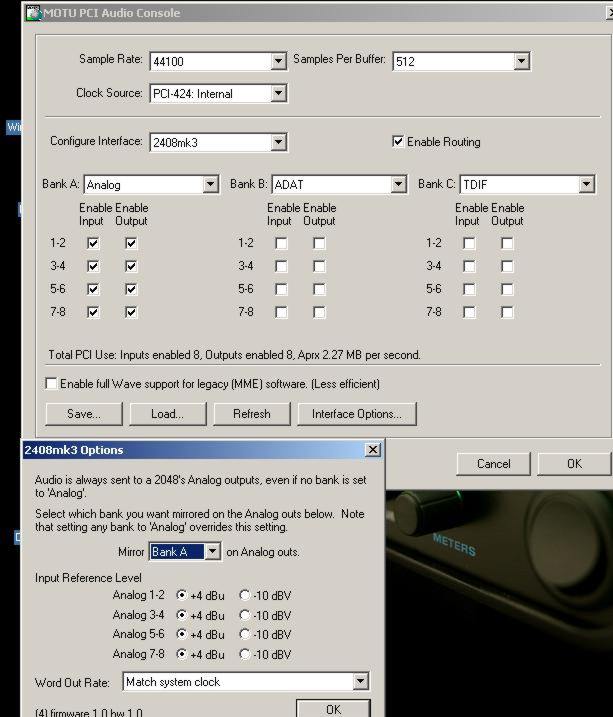Open the Word Out Rate dropdown
The width and height of the screenshot is (613, 717).
360,682
